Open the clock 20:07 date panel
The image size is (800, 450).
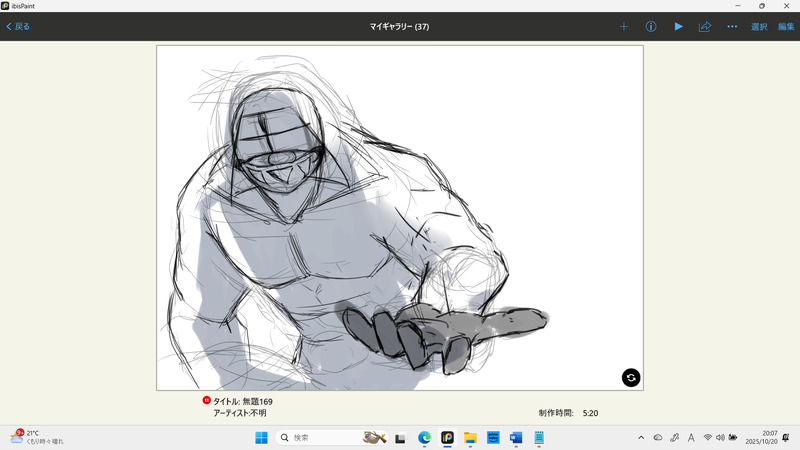pyautogui.click(x=761, y=437)
